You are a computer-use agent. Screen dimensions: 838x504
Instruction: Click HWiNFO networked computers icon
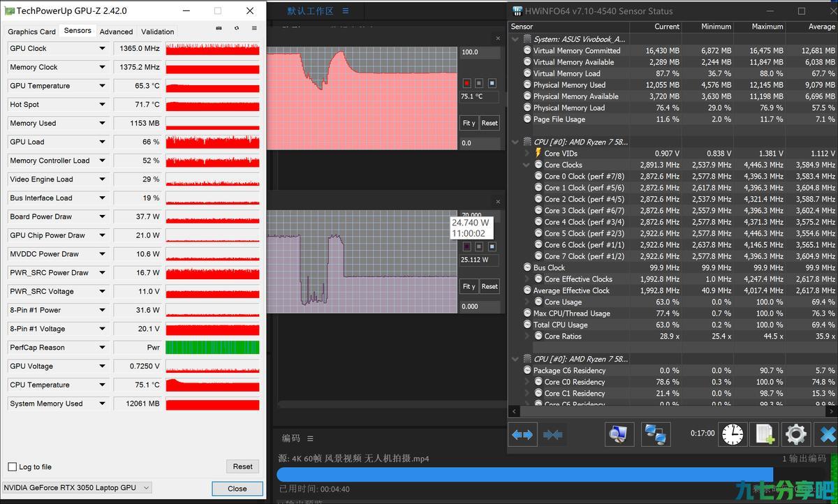tap(655, 434)
